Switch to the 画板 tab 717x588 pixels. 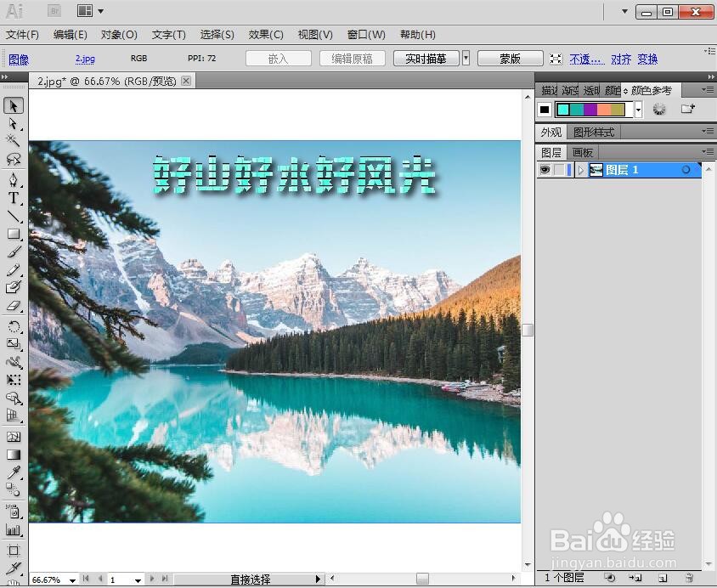point(583,151)
